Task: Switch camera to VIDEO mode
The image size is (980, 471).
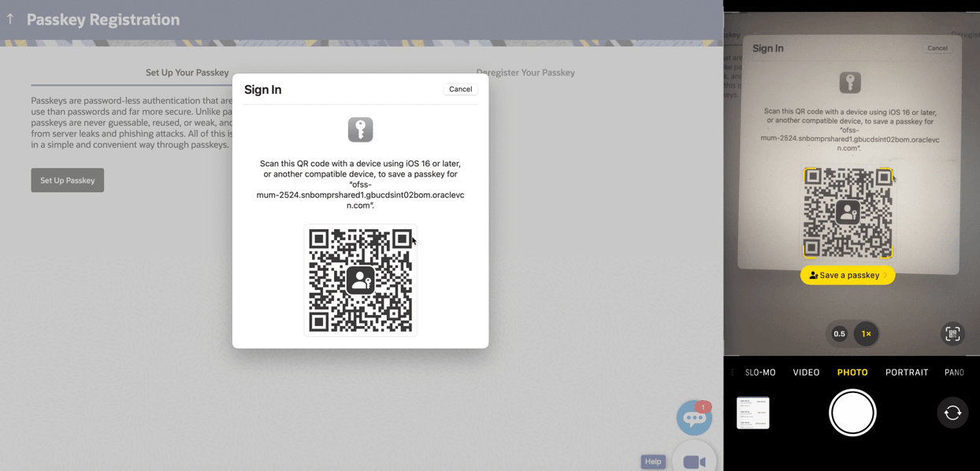Action: [806, 373]
